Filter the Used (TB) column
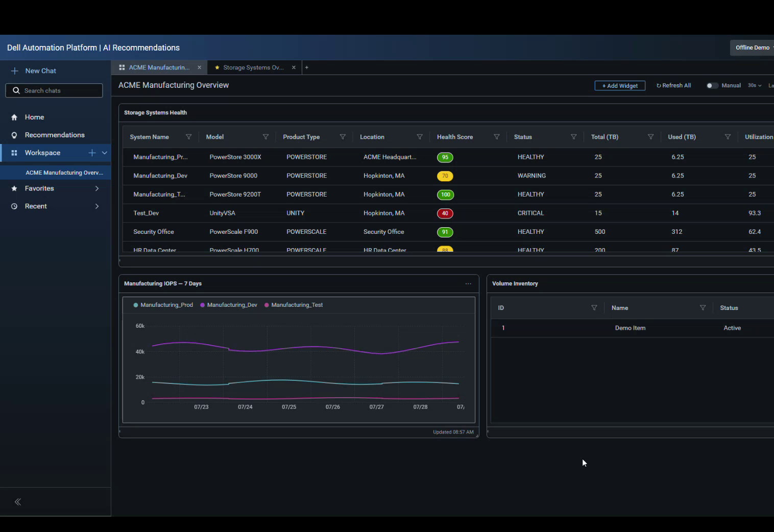The image size is (774, 532). 728,137
